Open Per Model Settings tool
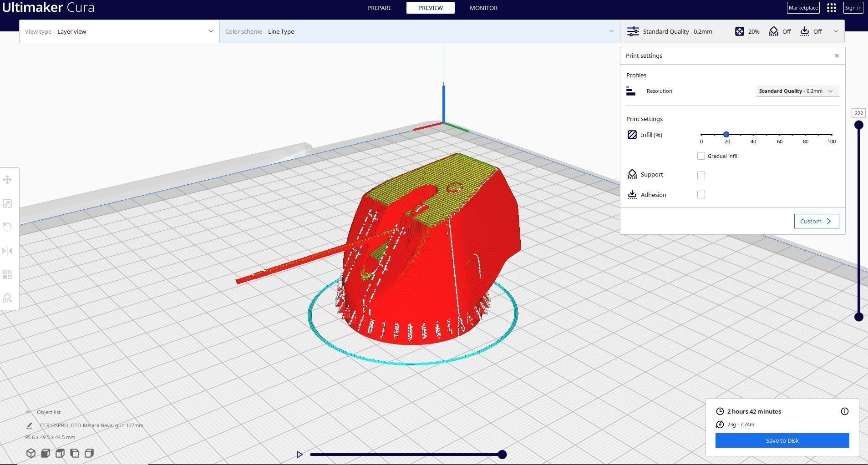Screen dimensions: 868x465 [x=7, y=274]
